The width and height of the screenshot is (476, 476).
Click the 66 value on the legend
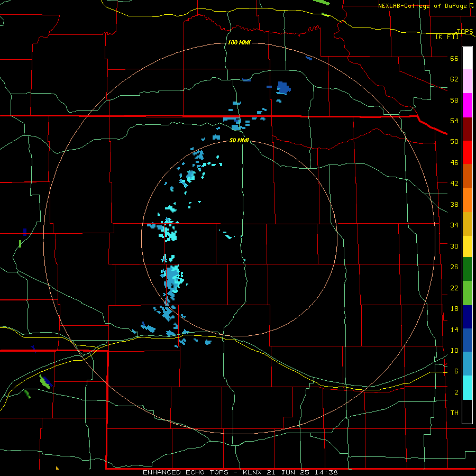tap(454, 59)
